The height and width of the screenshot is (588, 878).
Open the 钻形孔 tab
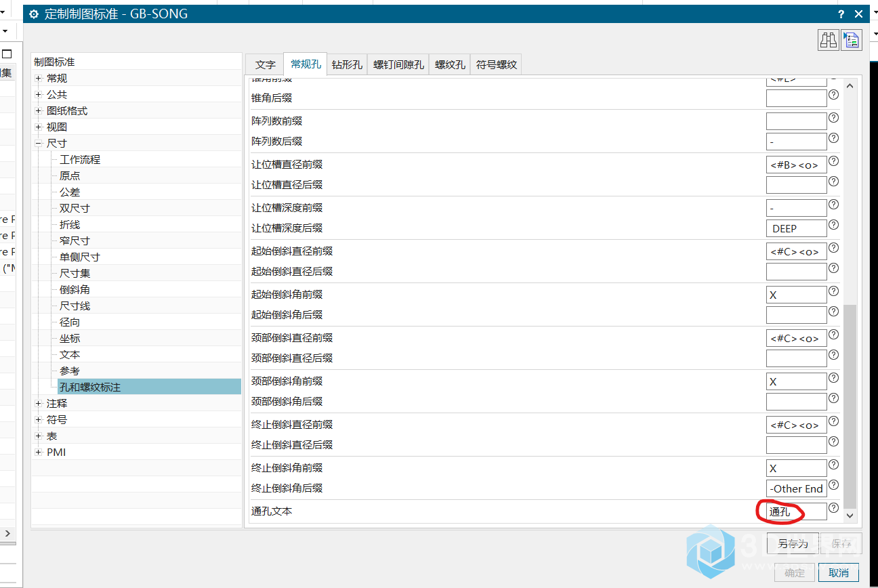(x=348, y=64)
